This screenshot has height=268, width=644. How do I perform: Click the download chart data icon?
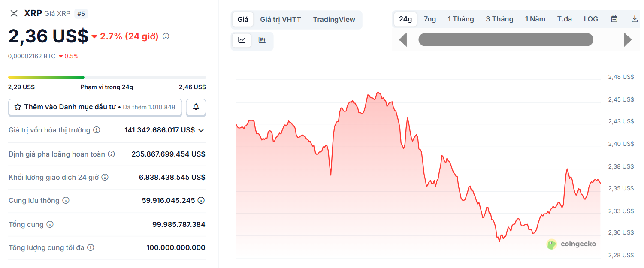coord(635,19)
